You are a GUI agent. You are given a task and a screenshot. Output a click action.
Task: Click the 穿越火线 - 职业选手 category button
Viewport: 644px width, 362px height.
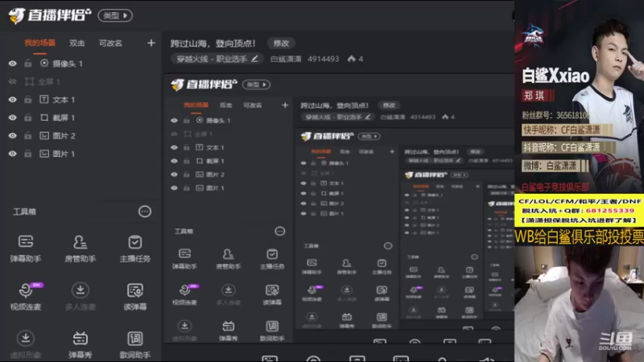217,59
